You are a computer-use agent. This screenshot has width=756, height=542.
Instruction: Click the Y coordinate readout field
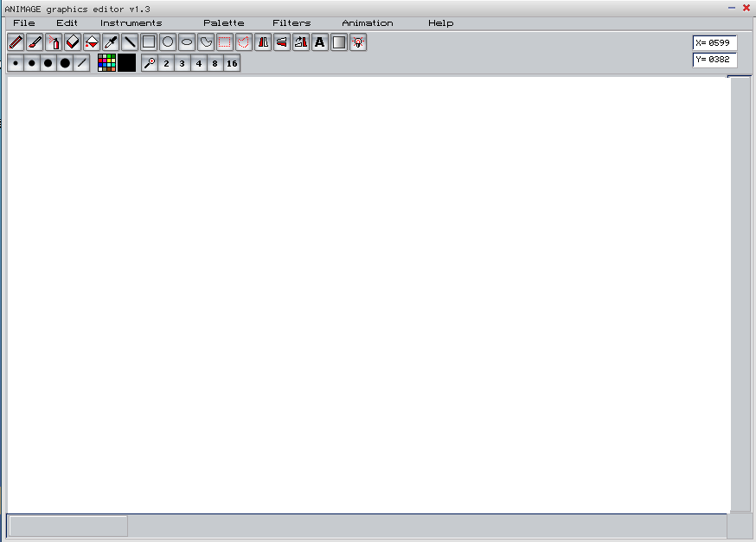point(714,60)
